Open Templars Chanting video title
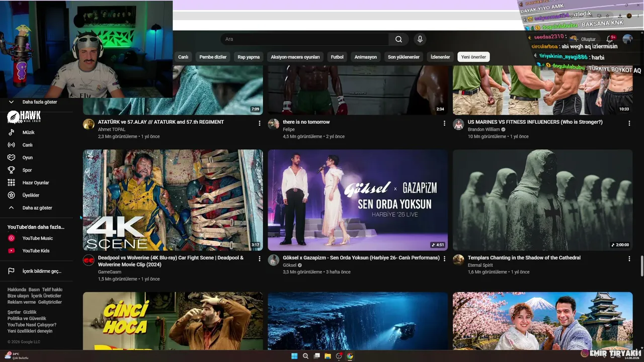The height and width of the screenshot is (362, 644). [524, 258]
